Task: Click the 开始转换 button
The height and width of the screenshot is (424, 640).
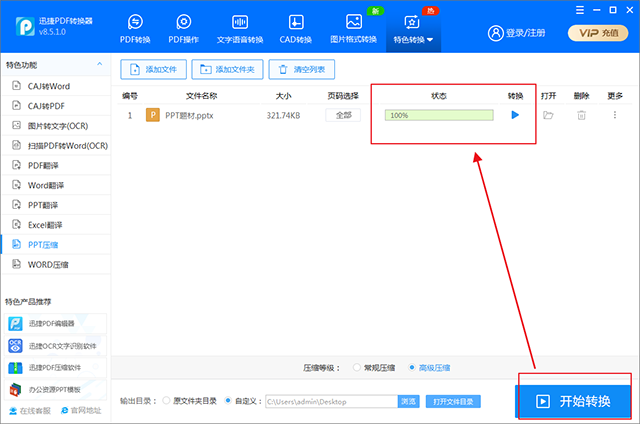Action: point(573,402)
